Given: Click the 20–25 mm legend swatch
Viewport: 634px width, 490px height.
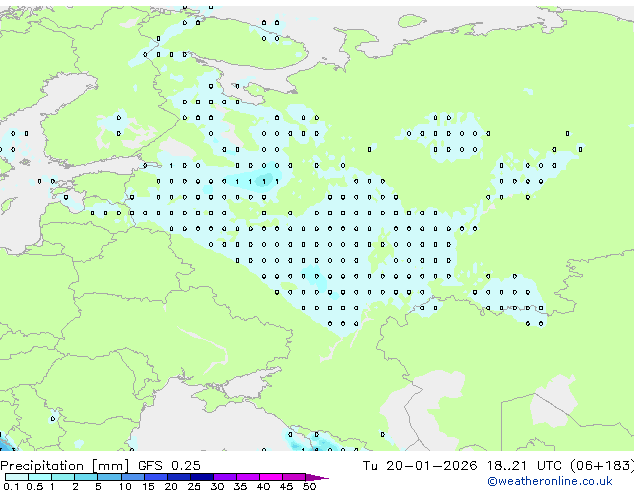Looking at the screenshot, I should point(178,477).
